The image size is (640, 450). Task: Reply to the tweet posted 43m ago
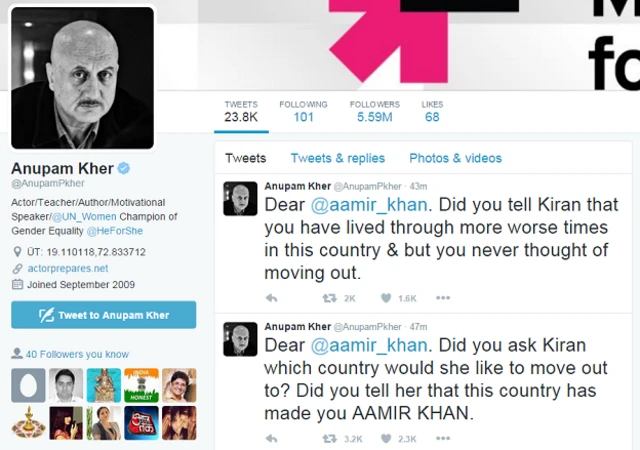[x=271, y=298]
